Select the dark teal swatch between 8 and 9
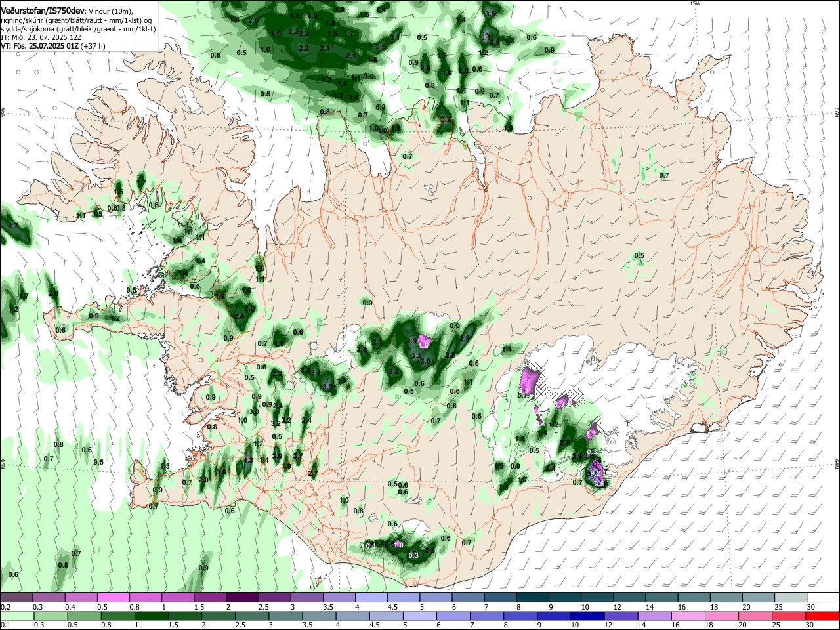Image resolution: width=840 pixels, height=630 pixels. 533,598
